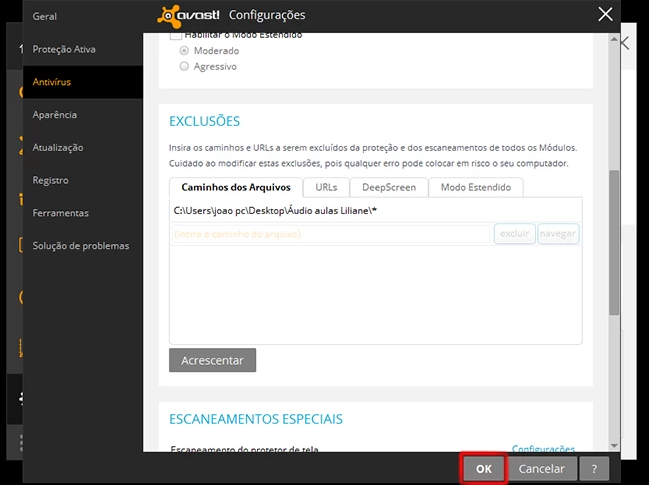Focus the 'insira o caminho do arquivo' field
Image resolution: width=649 pixels, height=485 pixels.
330,234
